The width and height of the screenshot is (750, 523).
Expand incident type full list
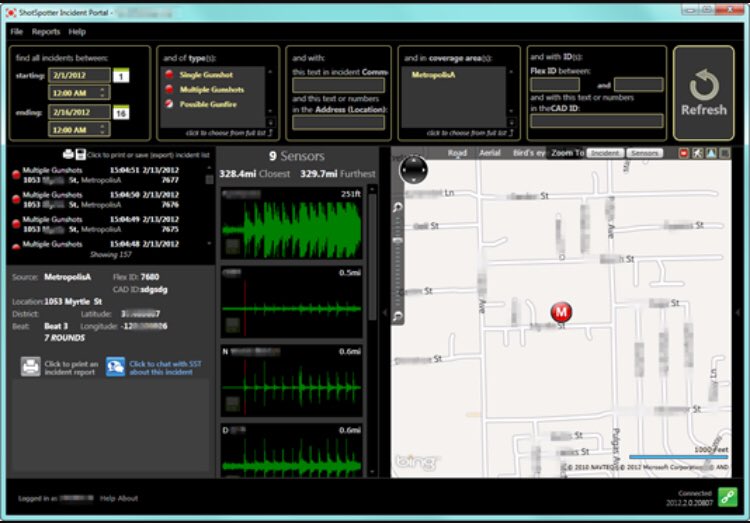(x=229, y=133)
